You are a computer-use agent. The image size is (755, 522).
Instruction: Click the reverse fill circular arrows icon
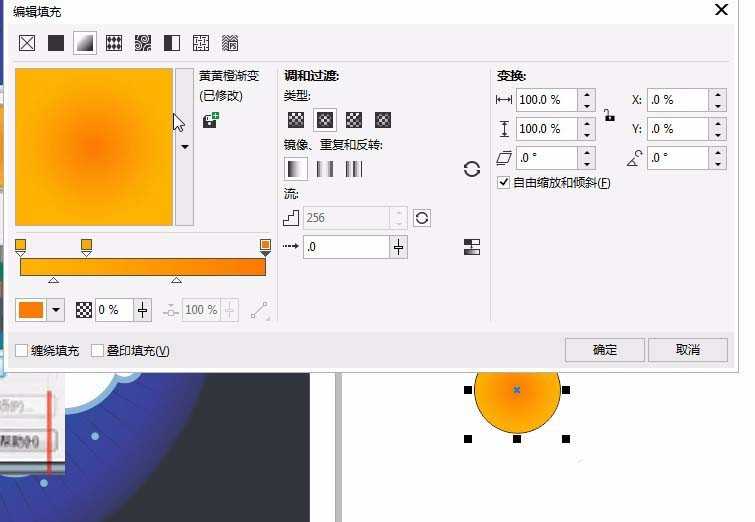472,169
